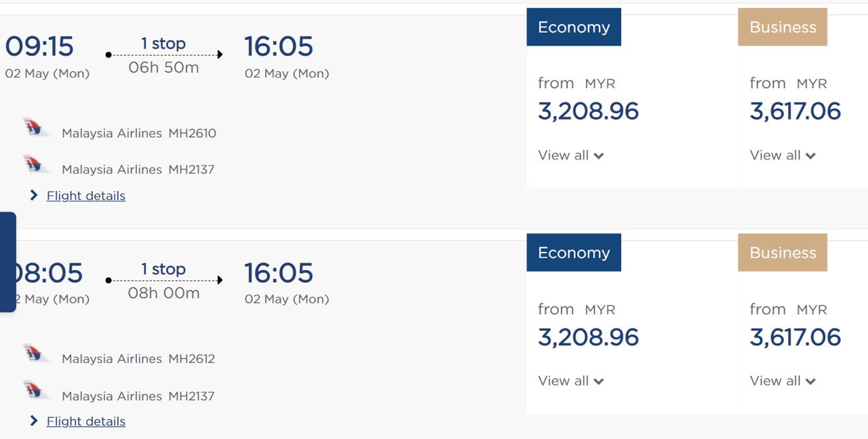Expand View all under second Economy fare
The image size is (868, 439).
coord(570,381)
